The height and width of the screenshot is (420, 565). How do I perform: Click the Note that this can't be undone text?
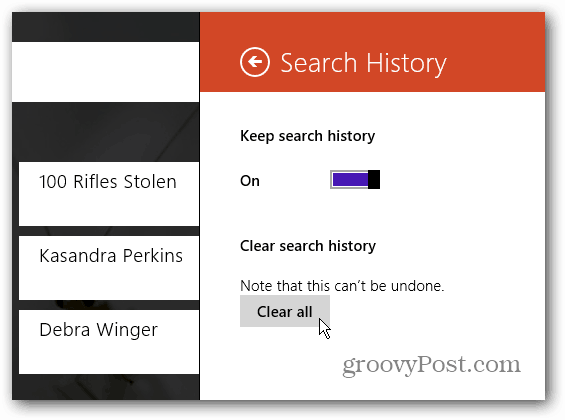pyautogui.click(x=342, y=286)
